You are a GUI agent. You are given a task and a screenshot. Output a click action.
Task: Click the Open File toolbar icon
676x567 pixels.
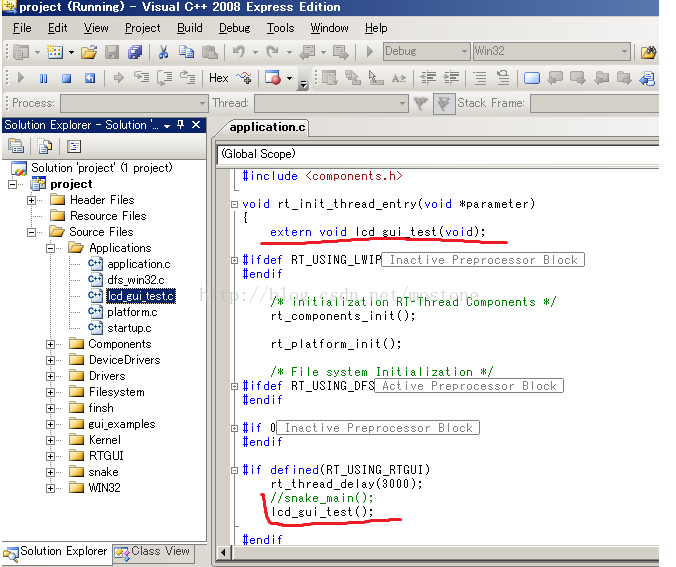point(89,52)
